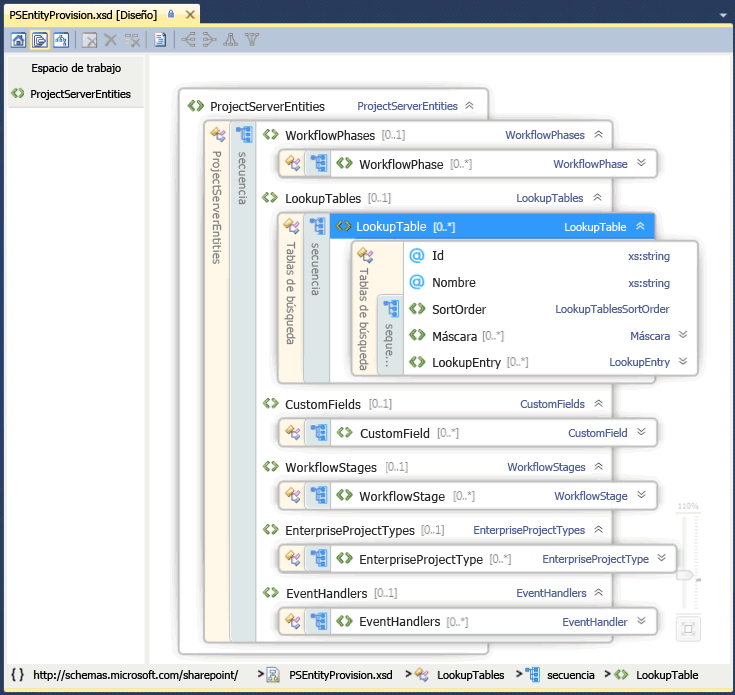Viewport: 735px width, 695px height.
Task: Select the Top to Bottom layout icon
Action: pyautogui.click(x=231, y=40)
